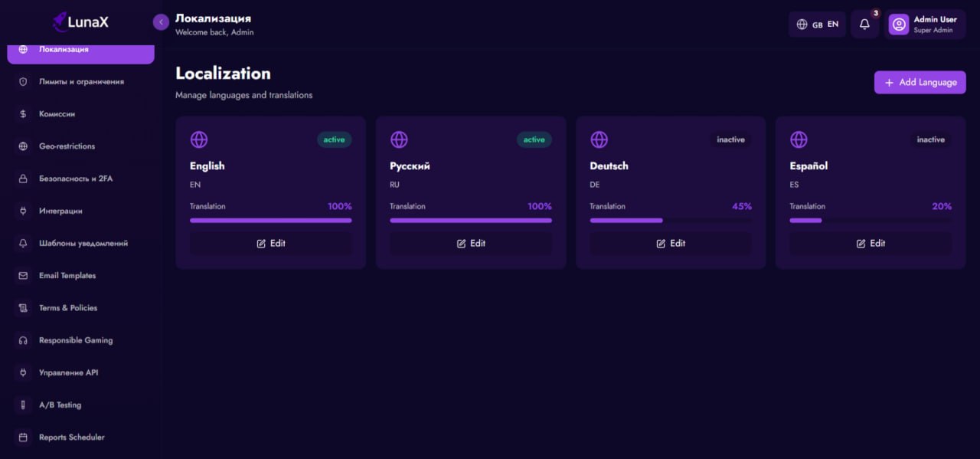
Task: Toggle the active badge on English card
Action: 334,139
